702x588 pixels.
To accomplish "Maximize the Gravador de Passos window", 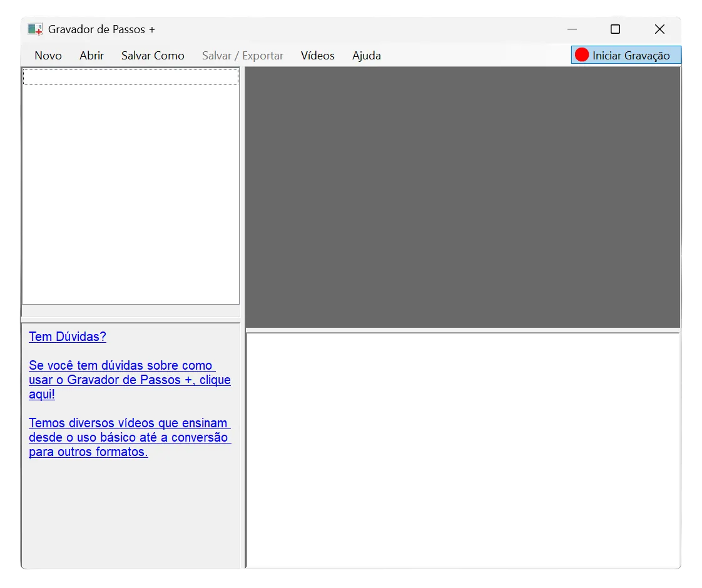I will click(x=615, y=29).
